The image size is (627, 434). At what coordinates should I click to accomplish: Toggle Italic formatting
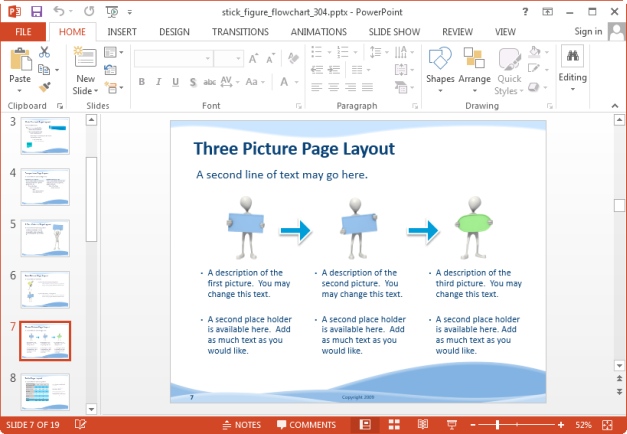(x=158, y=82)
